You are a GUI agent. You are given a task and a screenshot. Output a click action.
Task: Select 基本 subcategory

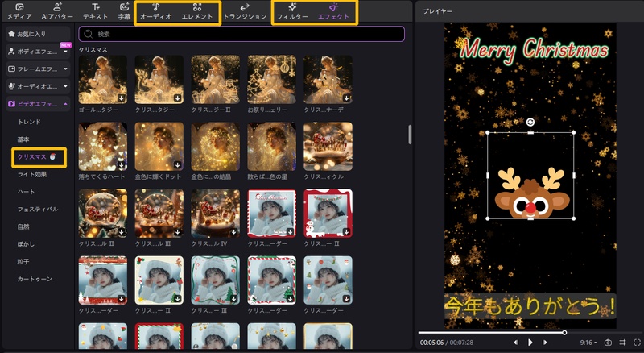[x=23, y=139]
